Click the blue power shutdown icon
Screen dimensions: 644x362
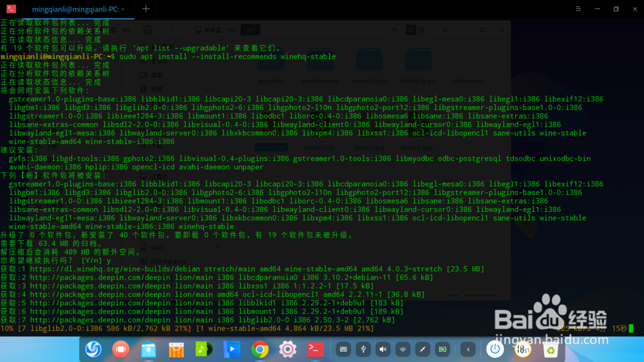495,349
